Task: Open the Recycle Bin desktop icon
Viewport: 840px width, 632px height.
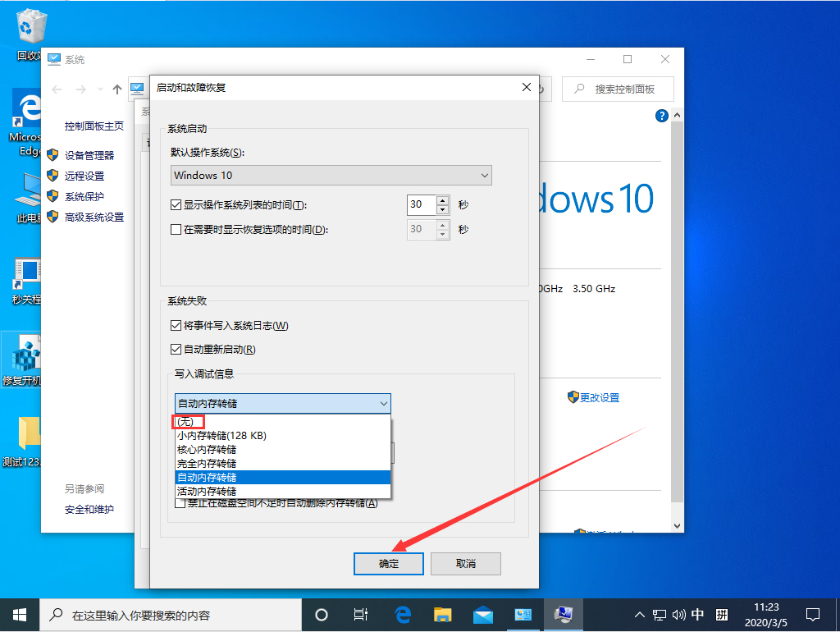Action: pyautogui.click(x=29, y=25)
